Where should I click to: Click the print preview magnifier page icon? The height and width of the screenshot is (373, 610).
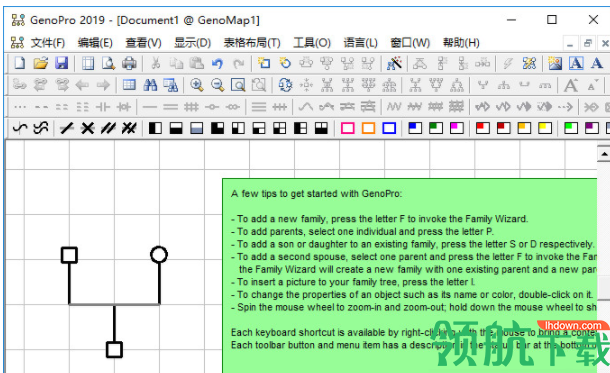point(108,63)
